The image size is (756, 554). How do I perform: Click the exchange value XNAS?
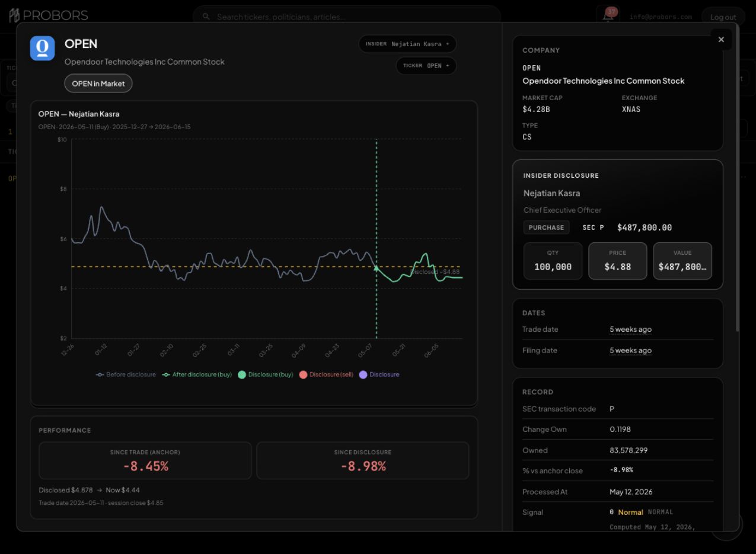631,109
